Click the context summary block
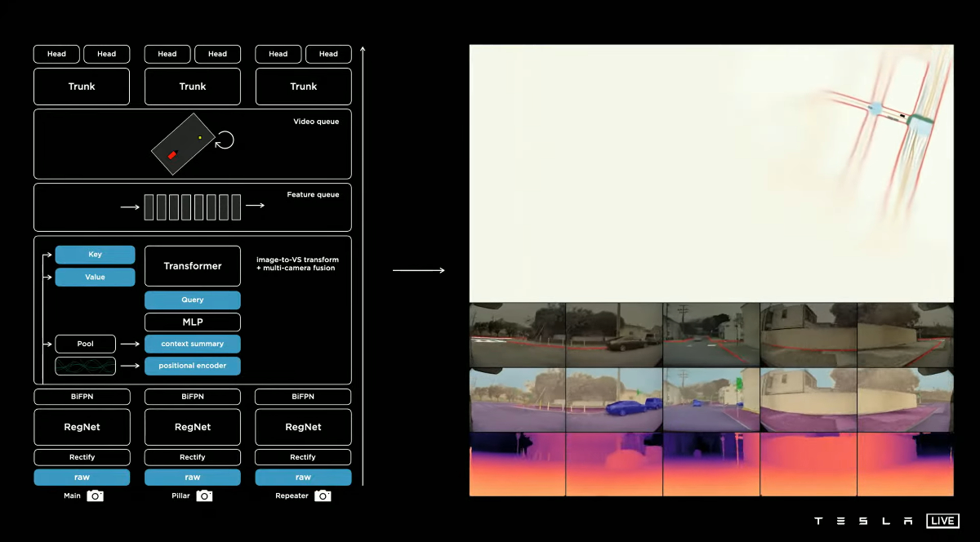Viewport: 980px width, 542px height. (x=193, y=344)
